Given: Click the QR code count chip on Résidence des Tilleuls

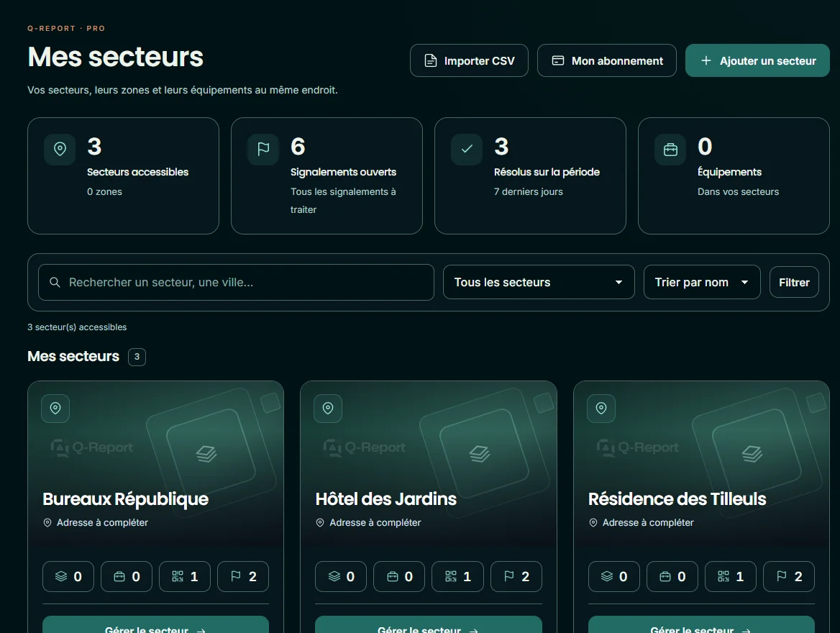Looking at the screenshot, I should (x=730, y=576).
